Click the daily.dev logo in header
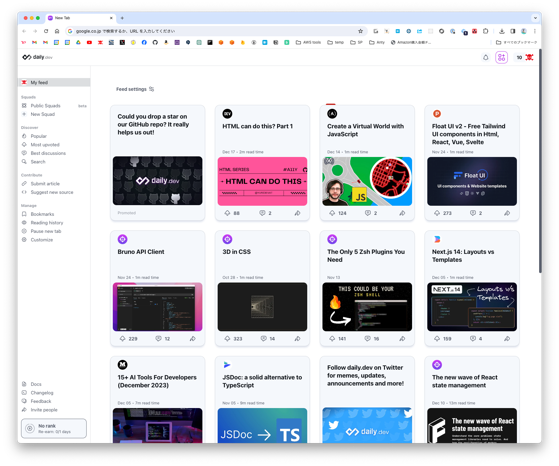 pos(37,57)
